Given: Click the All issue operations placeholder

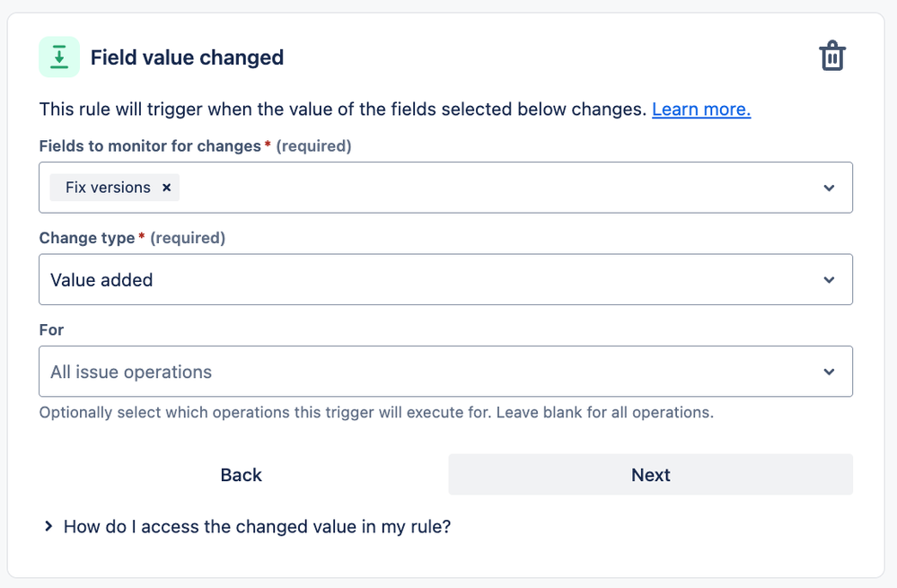Looking at the screenshot, I should pyautogui.click(x=131, y=373).
